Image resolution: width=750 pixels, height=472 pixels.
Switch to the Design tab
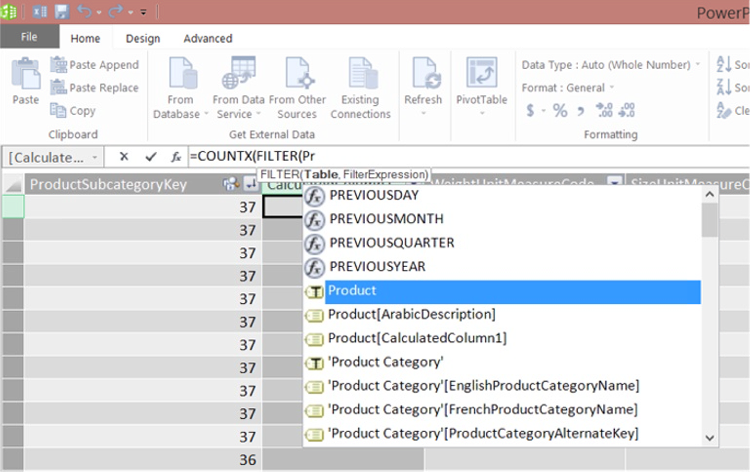[x=142, y=38]
